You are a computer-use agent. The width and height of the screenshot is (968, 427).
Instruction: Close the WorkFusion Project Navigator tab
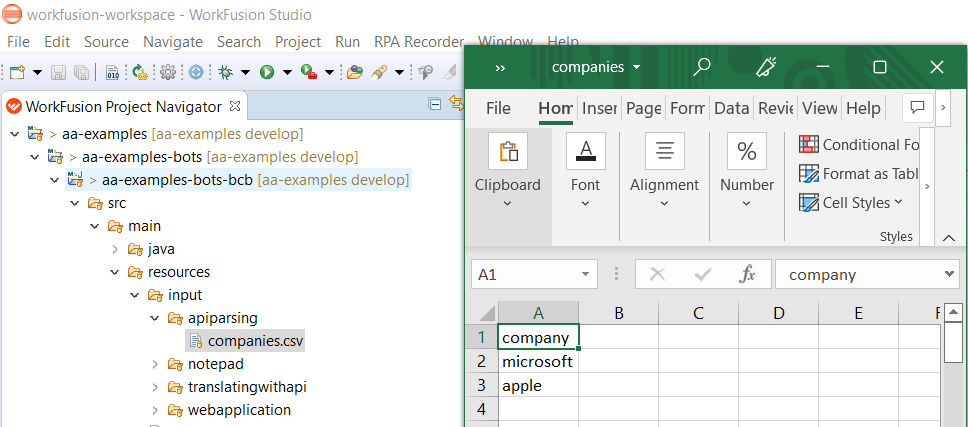click(235, 107)
